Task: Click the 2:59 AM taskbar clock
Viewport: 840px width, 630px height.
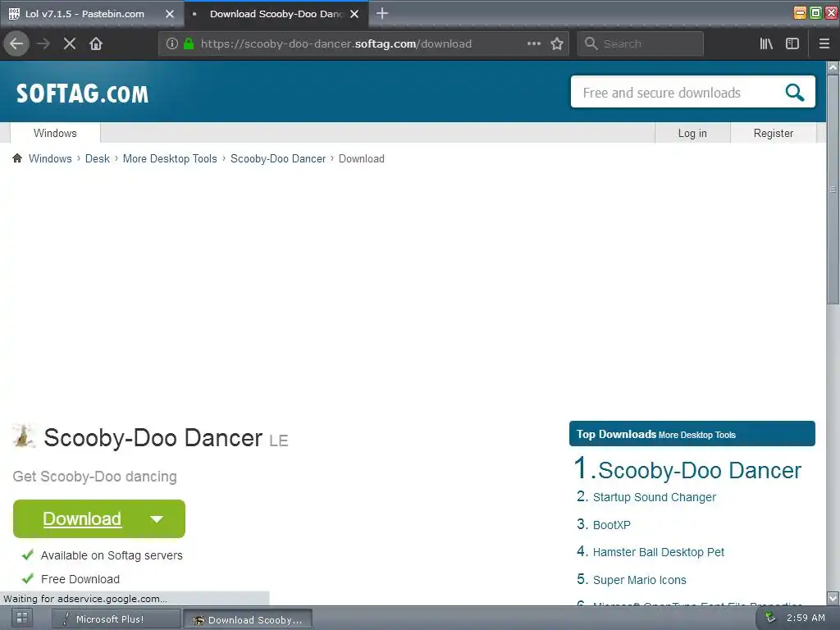Action: [x=806, y=618]
